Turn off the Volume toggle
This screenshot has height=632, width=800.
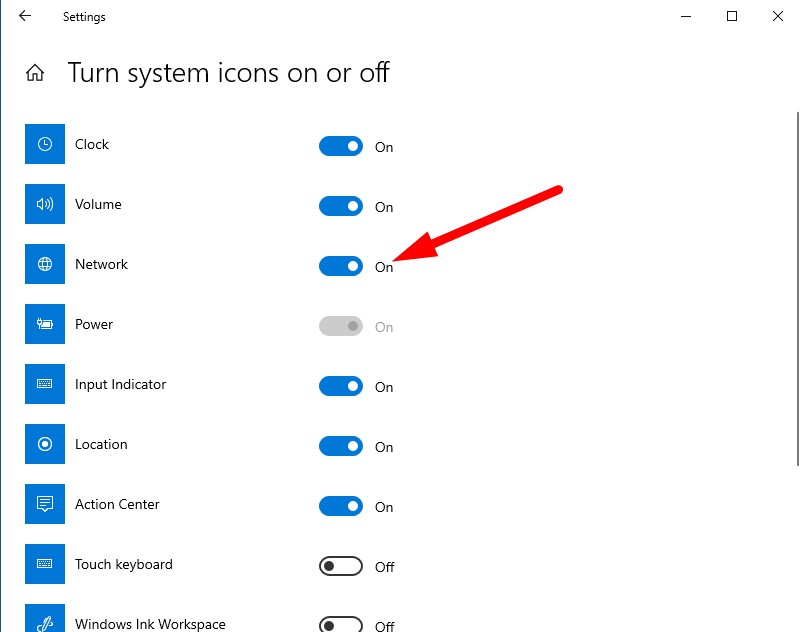coord(340,206)
